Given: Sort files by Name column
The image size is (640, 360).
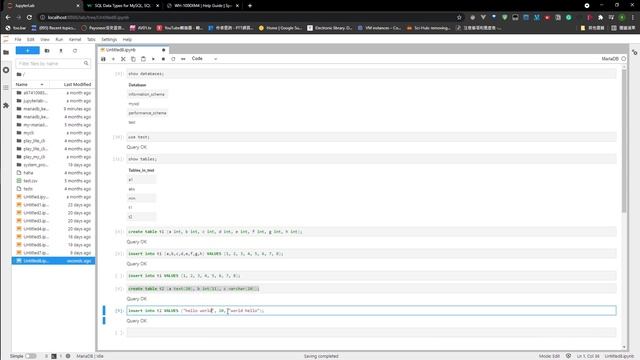Looking at the screenshot, I should (x=29, y=84).
